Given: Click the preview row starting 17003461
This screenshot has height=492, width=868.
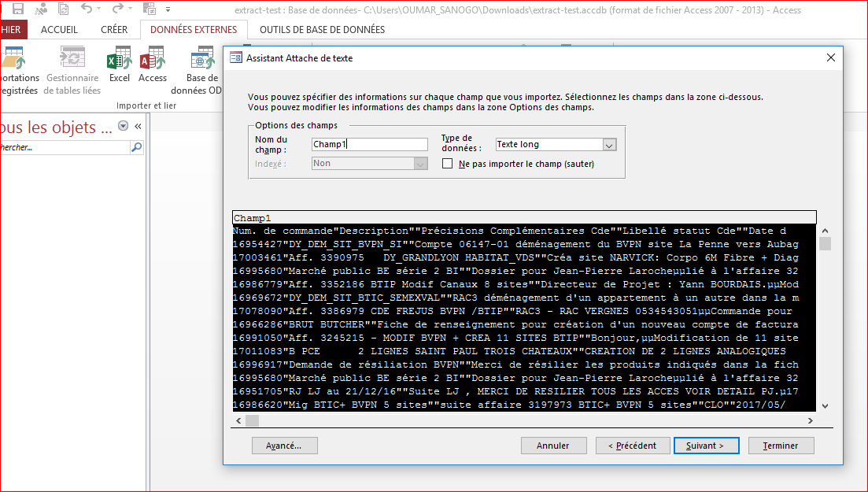Looking at the screenshot, I should (x=524, y=257).
